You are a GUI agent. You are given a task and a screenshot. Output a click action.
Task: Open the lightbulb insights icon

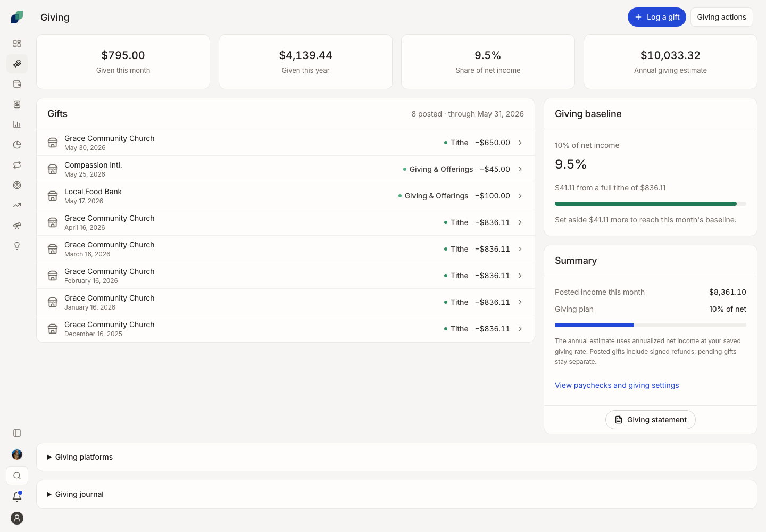17,246
